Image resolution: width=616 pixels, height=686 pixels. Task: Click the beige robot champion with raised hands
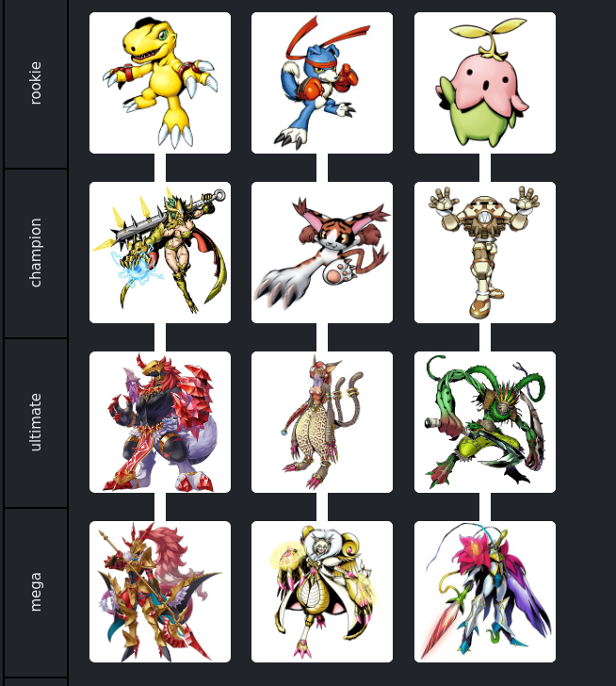click(x=485, y=253)
